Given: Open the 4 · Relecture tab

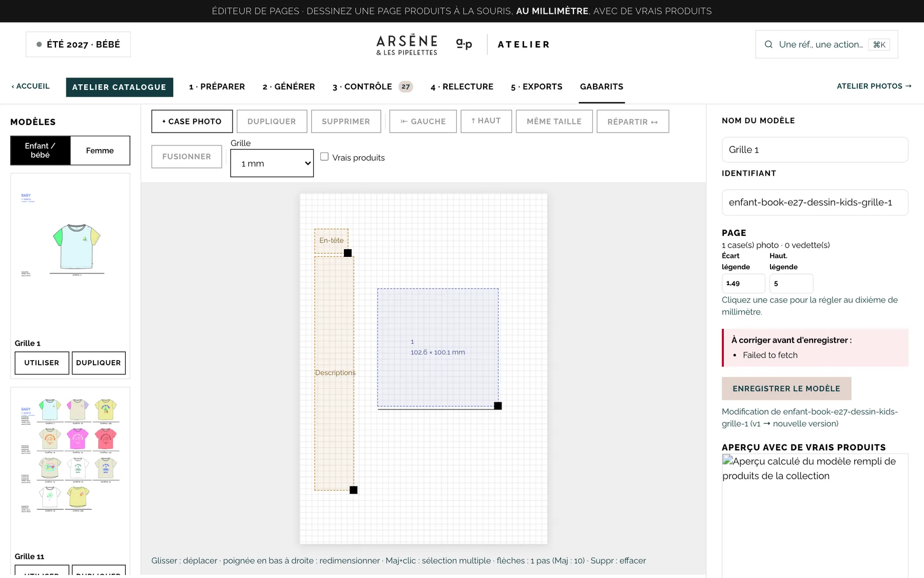Looking at the screenshot, I should pyautogui.click(x=462, y=87).
